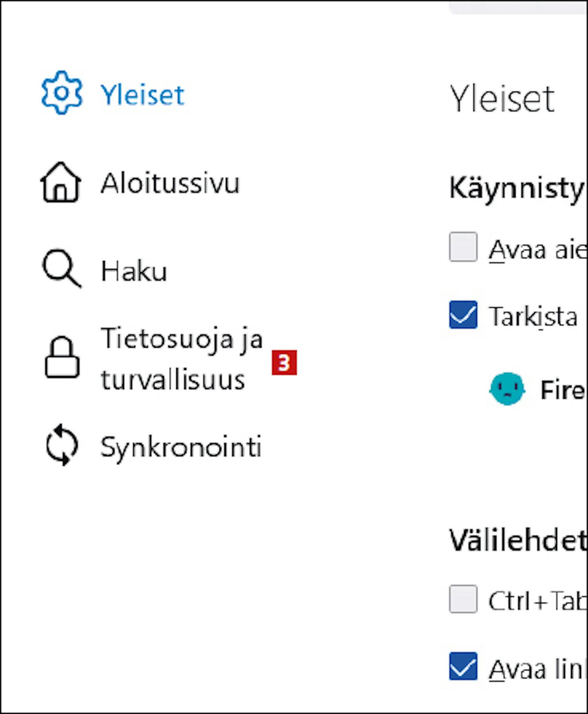This screenshot has width=588, height=714.
Task: Click the Synkronointi sync arrows icon
Action: click(62, 445)
